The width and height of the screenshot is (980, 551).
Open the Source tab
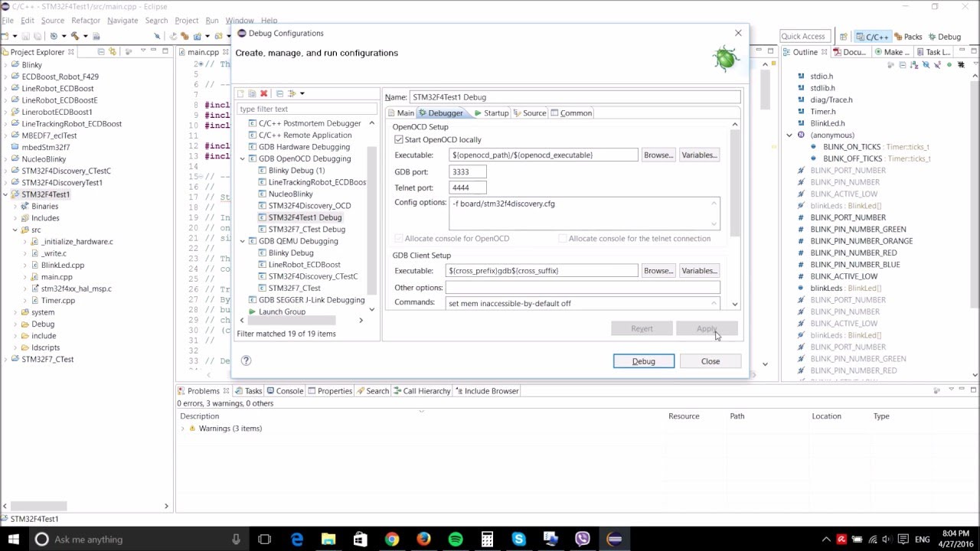[x=530, y=113]
